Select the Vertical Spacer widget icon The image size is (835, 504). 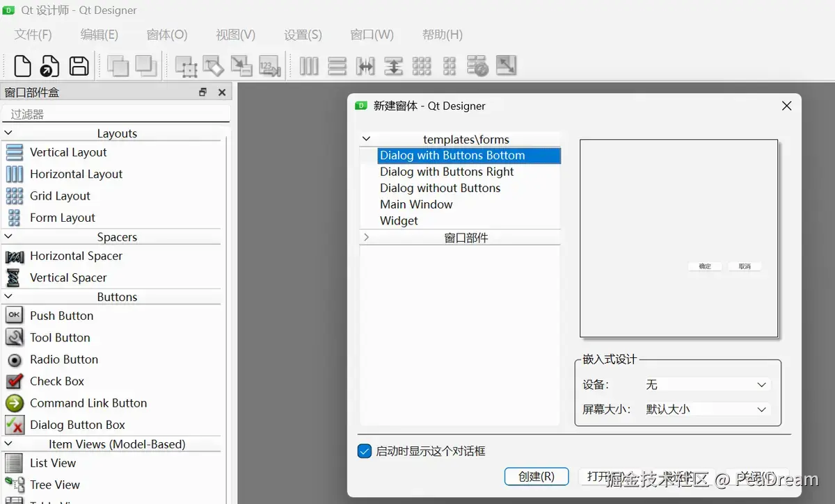point(14,277)
